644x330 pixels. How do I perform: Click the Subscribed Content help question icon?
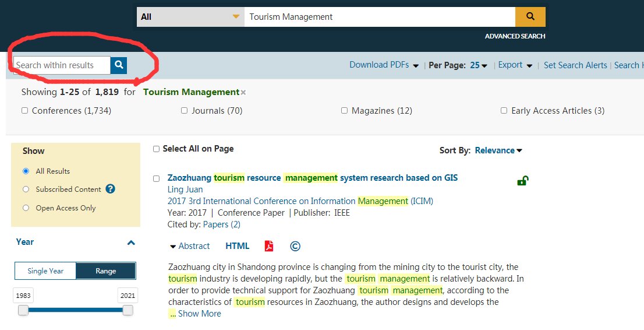tap(110, 189)
